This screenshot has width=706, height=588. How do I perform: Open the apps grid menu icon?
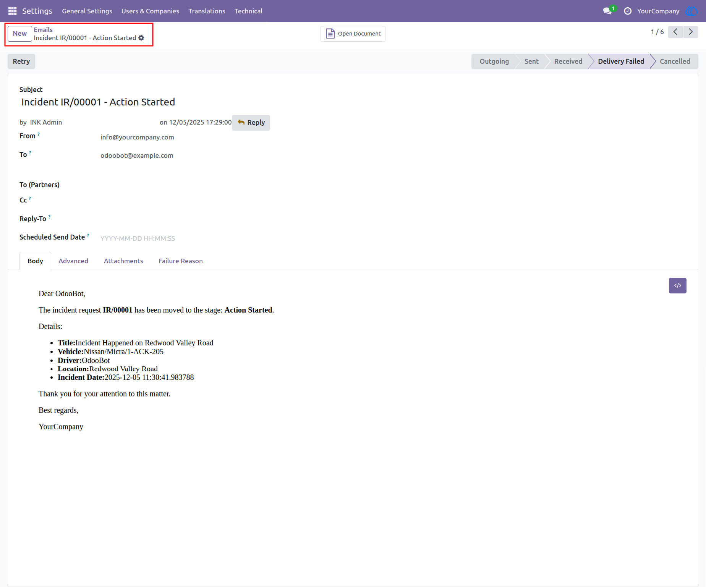[12, 11]
